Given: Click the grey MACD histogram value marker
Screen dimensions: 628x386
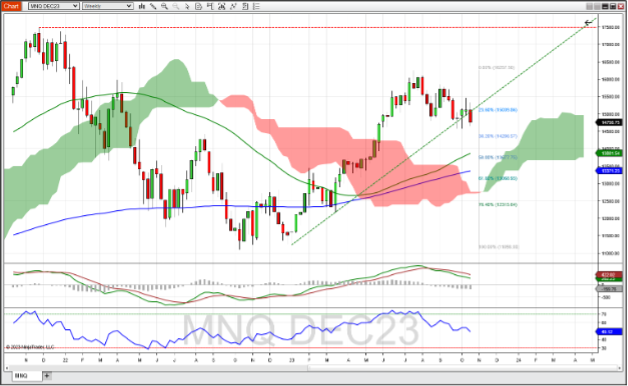Looking at the screenshot, I should click(610, 289).
